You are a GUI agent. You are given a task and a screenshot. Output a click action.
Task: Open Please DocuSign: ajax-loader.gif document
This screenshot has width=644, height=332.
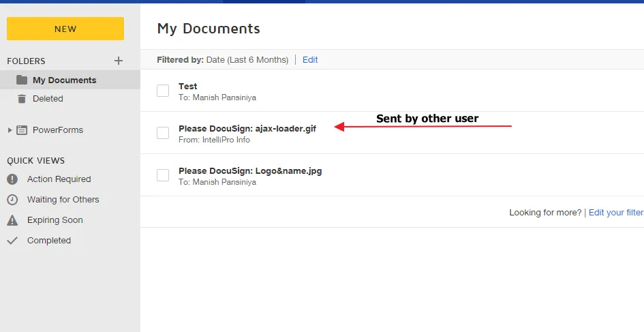tap(247, 128)
